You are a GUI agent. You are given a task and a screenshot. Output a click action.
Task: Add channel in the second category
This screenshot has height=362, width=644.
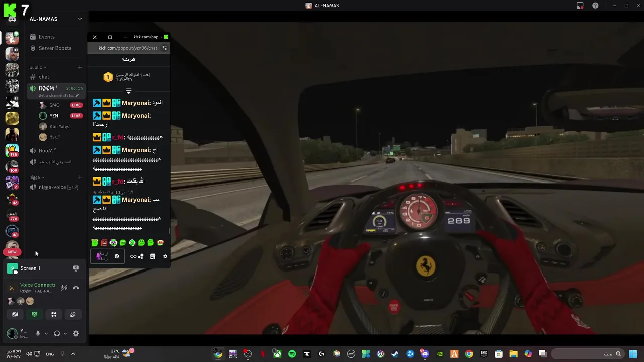point(80,177)
